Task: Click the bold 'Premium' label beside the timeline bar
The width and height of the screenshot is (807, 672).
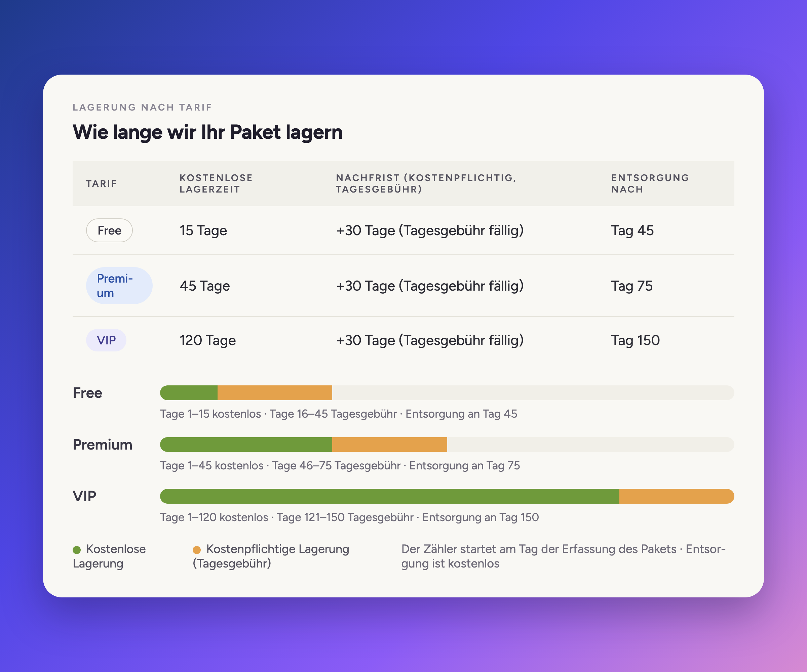Action: (x=103, y=445)
